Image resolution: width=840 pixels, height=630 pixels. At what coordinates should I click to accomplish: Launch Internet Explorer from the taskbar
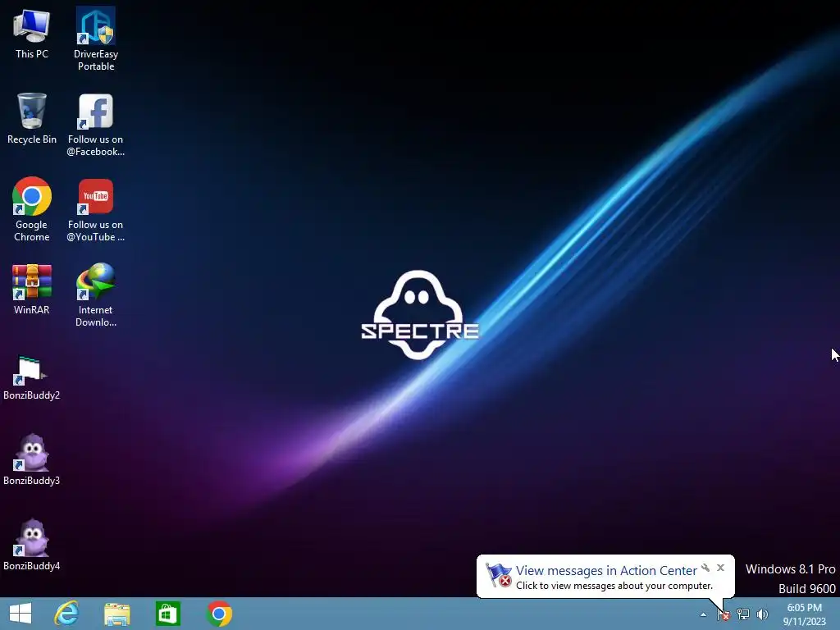(66, 614)
